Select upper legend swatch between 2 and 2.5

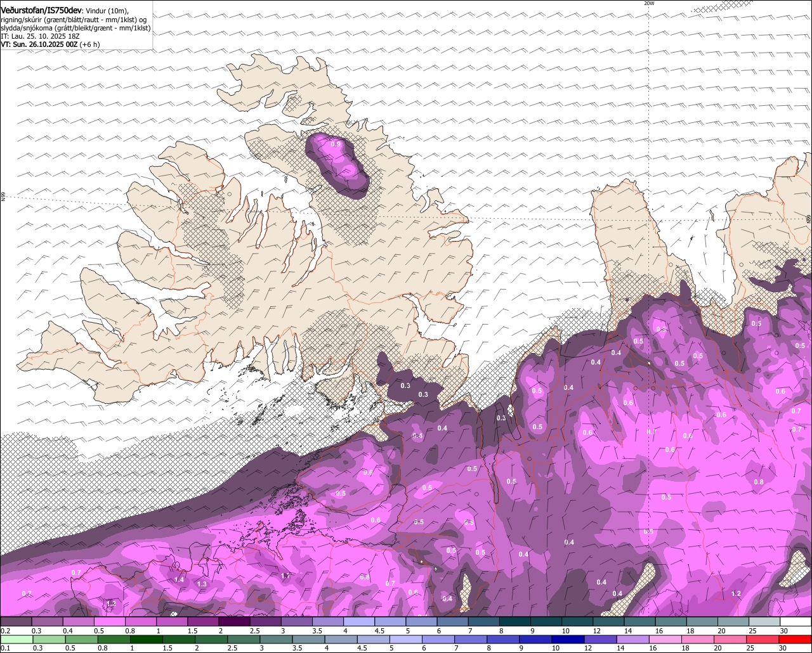pos(234,621)
